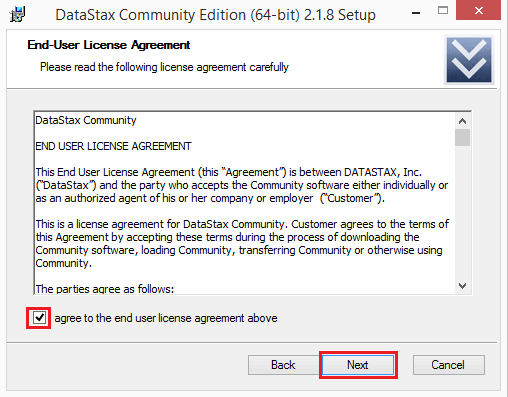The image size is (508, 397).
Task: Click the installer icon in the title bar
Action: pos(17,14)
